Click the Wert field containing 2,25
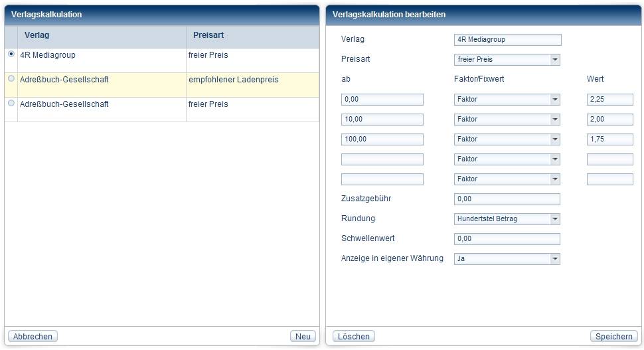The height and width of the screenshot is (350, 644). click(609, 100)
